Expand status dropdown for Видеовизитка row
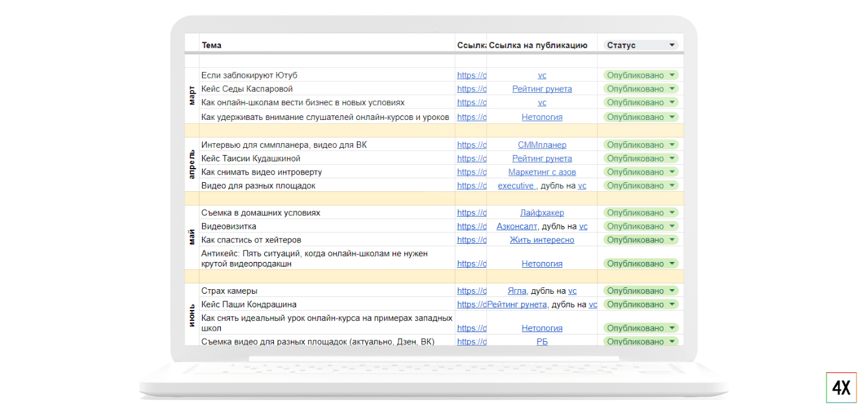Screen dimensions: 868x415 click(x=672, y=226)
